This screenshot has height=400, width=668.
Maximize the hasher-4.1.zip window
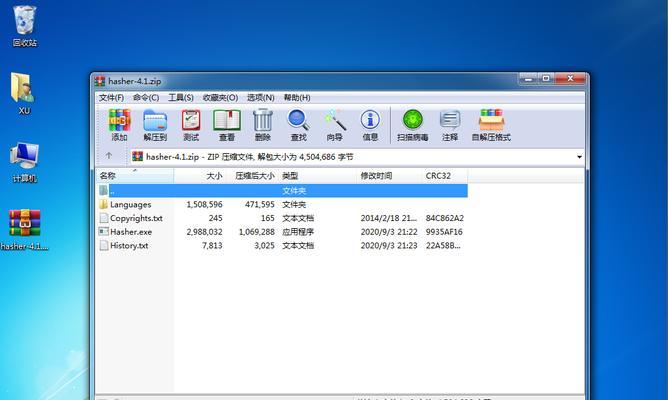(x=546, y=79)
